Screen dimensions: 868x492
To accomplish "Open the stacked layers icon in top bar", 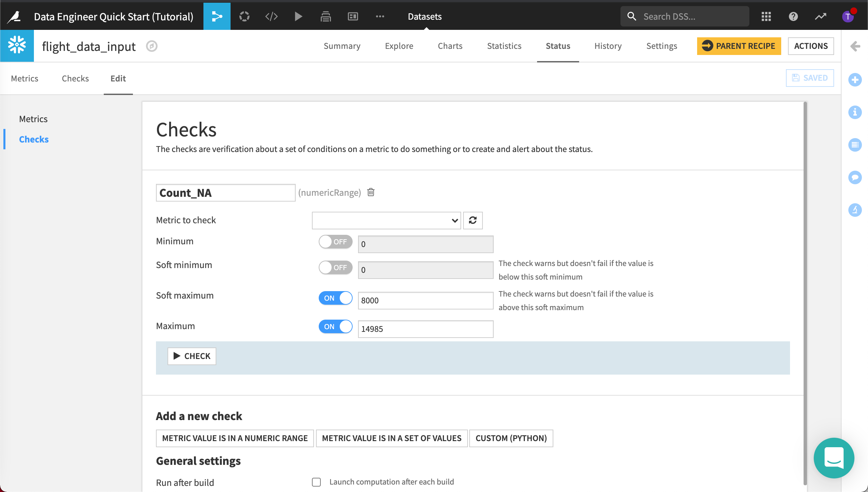I will click(x=325, y=16).
